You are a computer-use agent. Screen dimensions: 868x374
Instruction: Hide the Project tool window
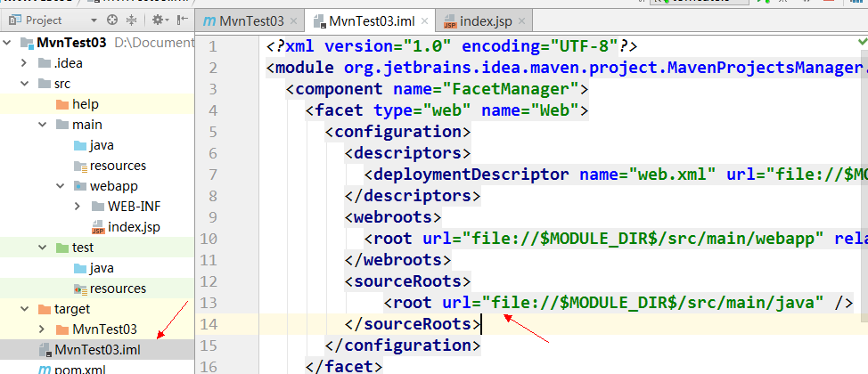(x=183, y=20)
